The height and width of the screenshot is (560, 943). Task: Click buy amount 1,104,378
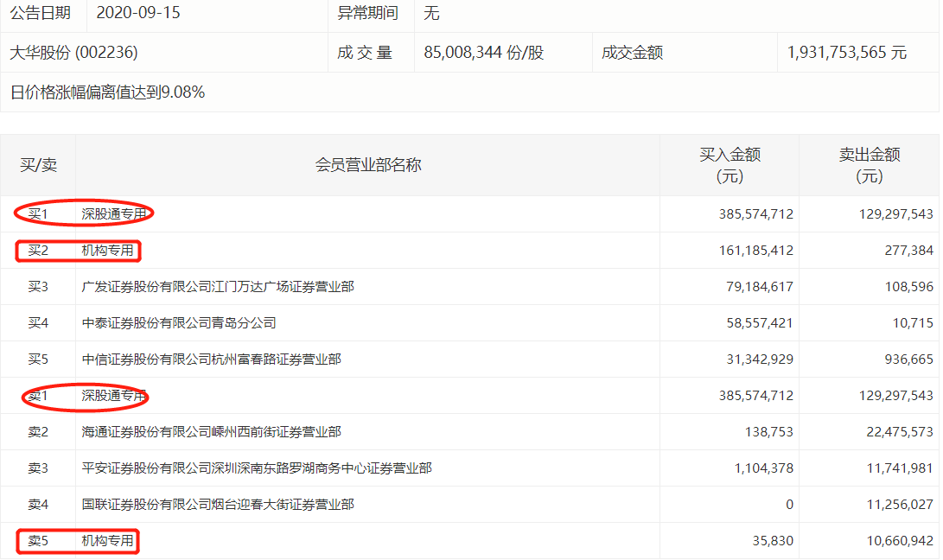[x=764, y=468]
